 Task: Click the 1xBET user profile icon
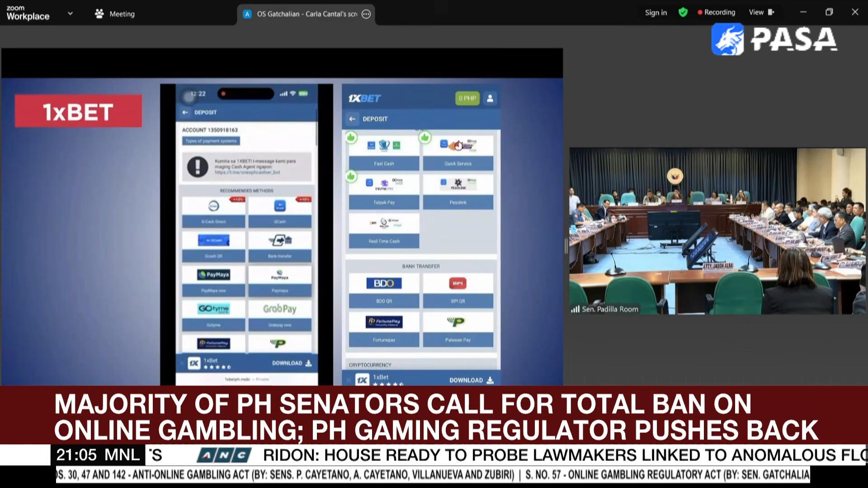[x=490, y=98]
